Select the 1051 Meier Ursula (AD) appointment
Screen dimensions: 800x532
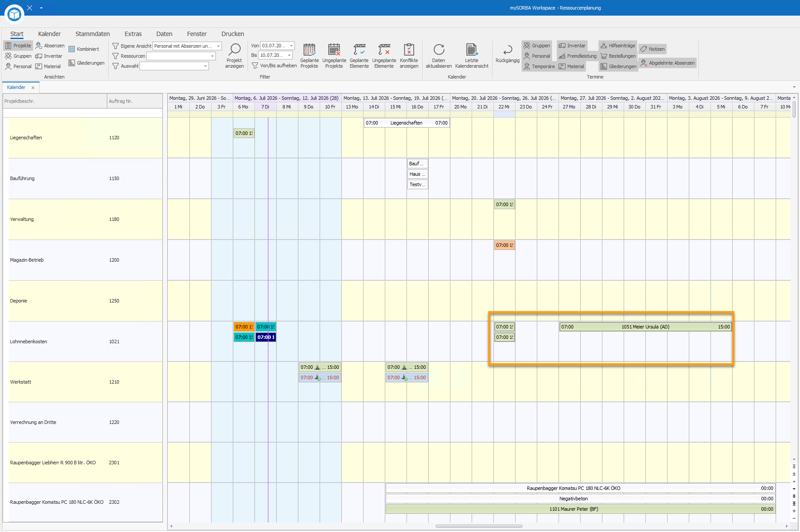pos(645,327)
